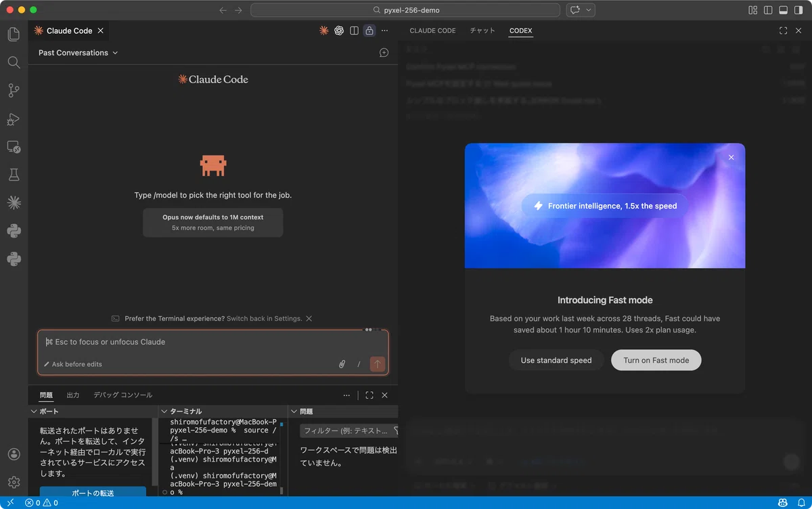812x509 pixels.
Task: Switch to the 出力 panel tab
Action: pyautogui.click(x=73, y=395)
